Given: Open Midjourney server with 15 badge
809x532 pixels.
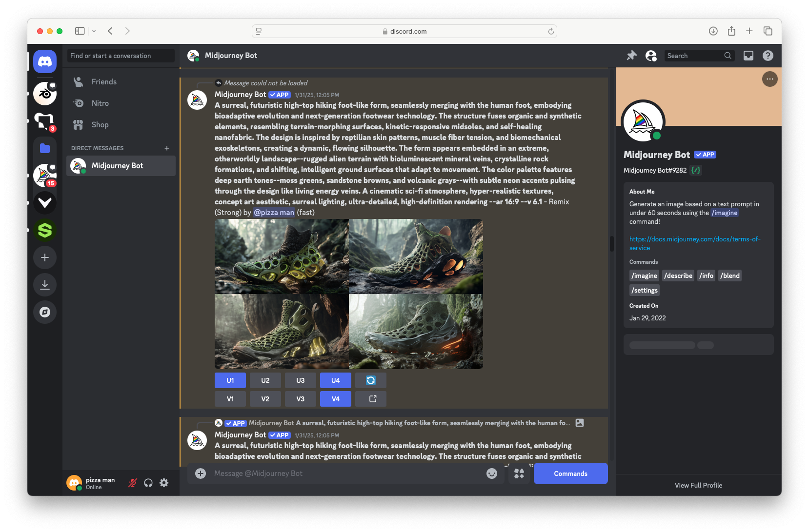Looking at the screenshot, I should [45, 176].
